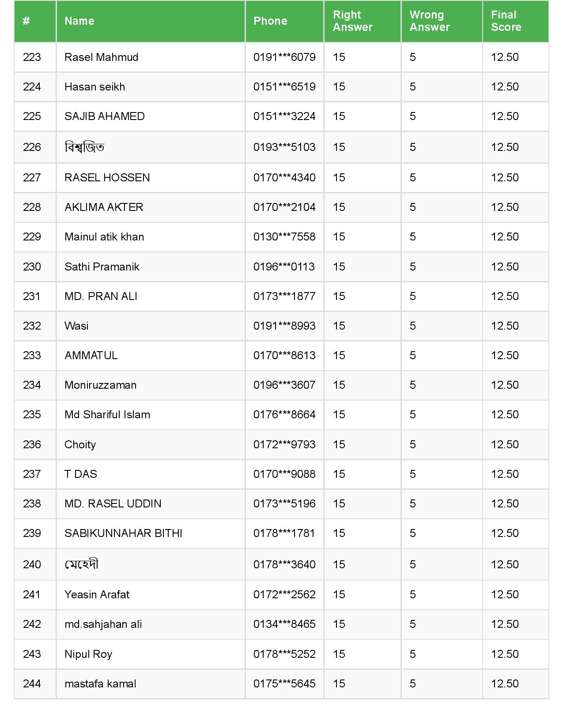The height and width of the screenshot is (728, 563).
Task: Select the name Rasel Mahmud
Action: click(x=101, y=57)
